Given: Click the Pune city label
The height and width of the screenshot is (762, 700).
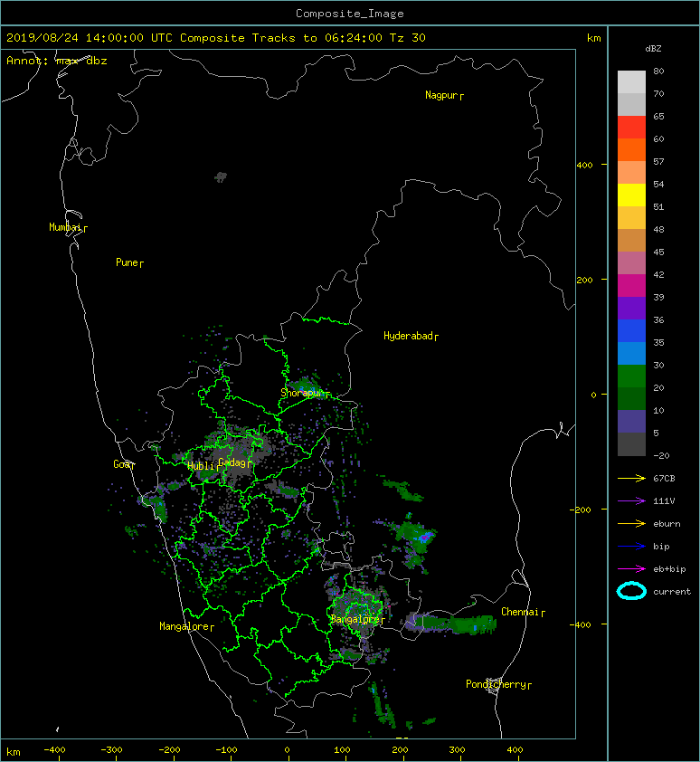Looking at the screenshot, I should (129, 263).
